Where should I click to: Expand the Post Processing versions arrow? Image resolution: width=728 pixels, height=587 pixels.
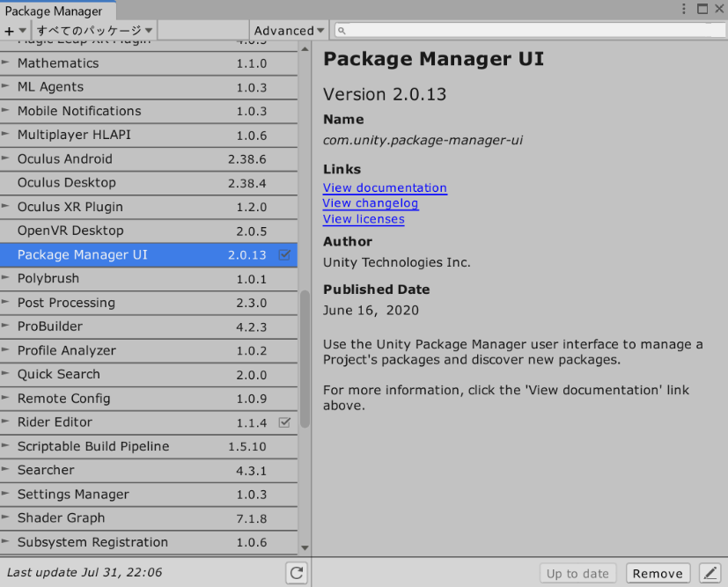[x=5, y=302]
